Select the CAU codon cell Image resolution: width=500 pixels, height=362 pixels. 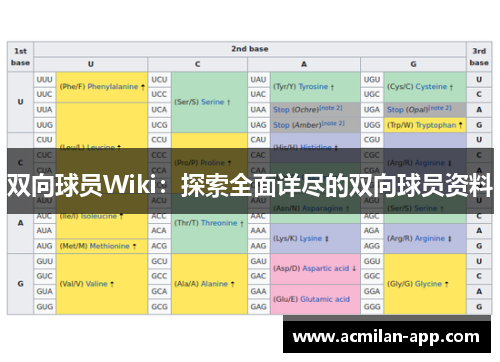[259, 140]
